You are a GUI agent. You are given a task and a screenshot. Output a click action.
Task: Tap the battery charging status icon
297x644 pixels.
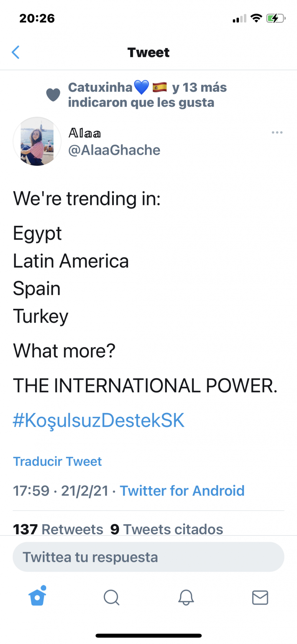pos(275,19)
